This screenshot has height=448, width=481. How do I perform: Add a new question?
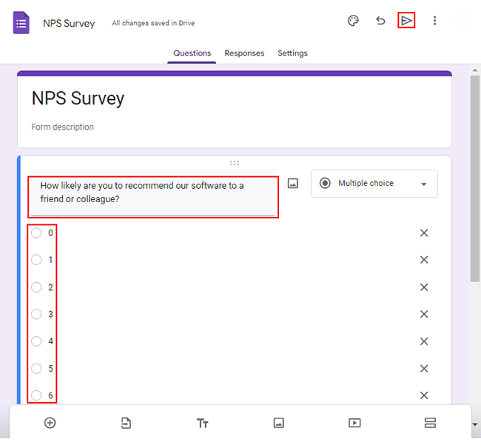[50, 423]
